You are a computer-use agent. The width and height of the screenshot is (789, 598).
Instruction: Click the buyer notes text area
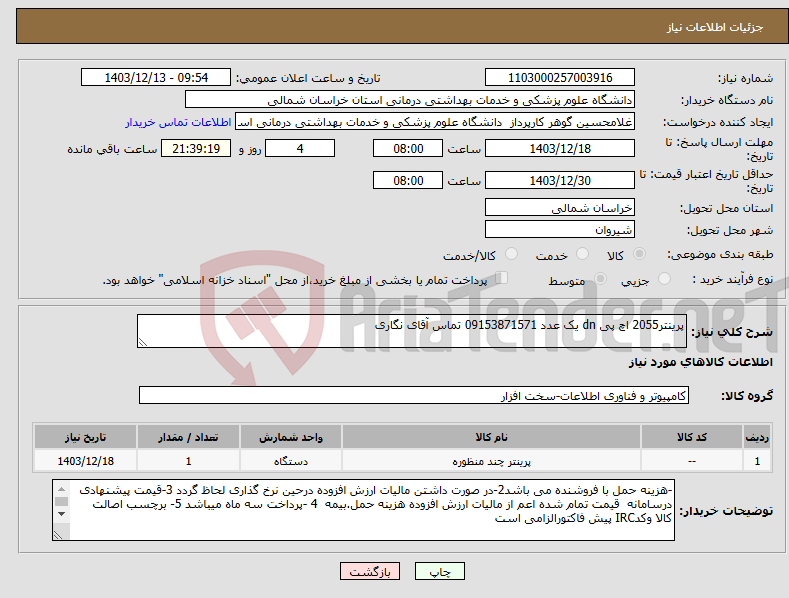[363, 510]
